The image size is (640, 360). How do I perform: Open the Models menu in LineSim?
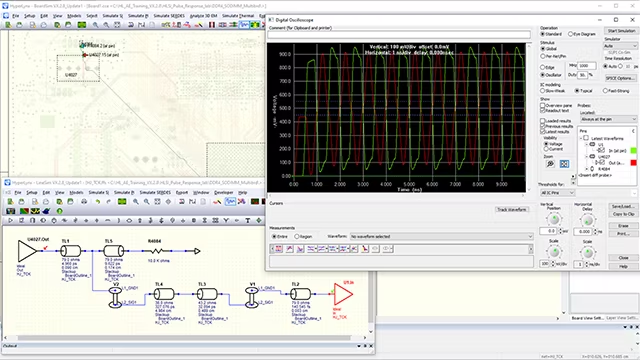pos(76,192)
